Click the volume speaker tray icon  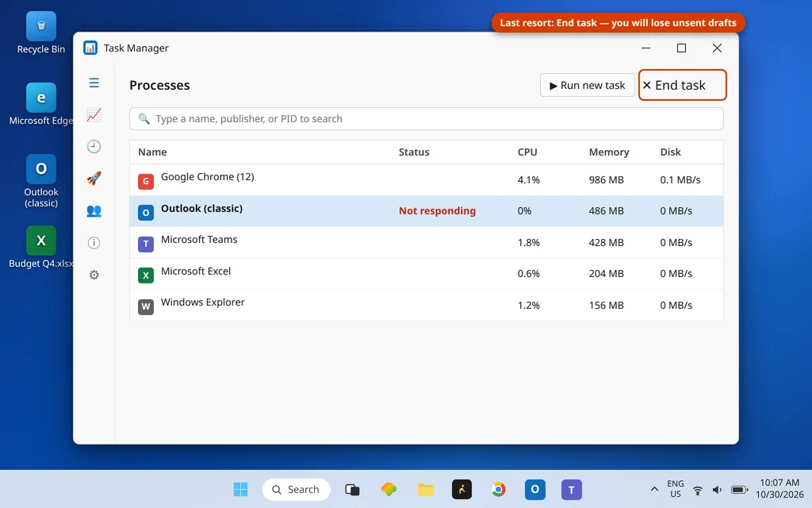pos(717,490)
